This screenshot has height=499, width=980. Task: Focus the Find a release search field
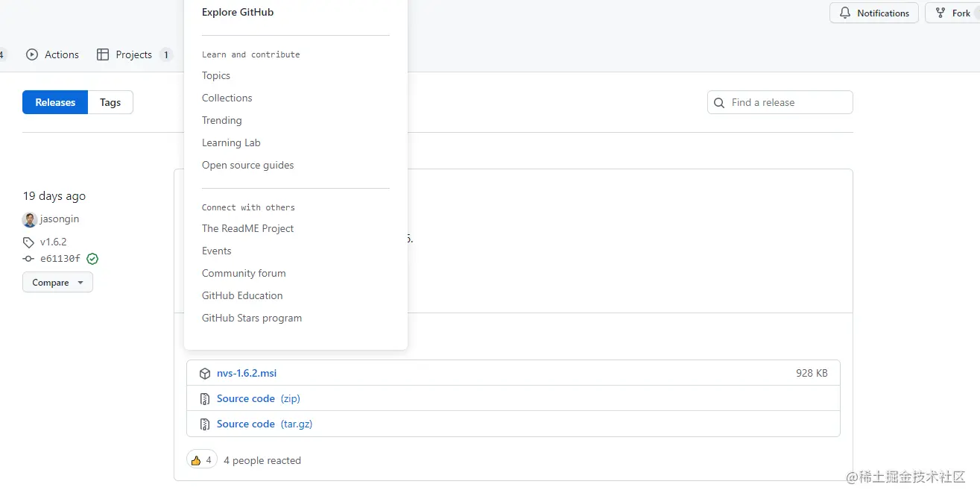click(780, 102)
